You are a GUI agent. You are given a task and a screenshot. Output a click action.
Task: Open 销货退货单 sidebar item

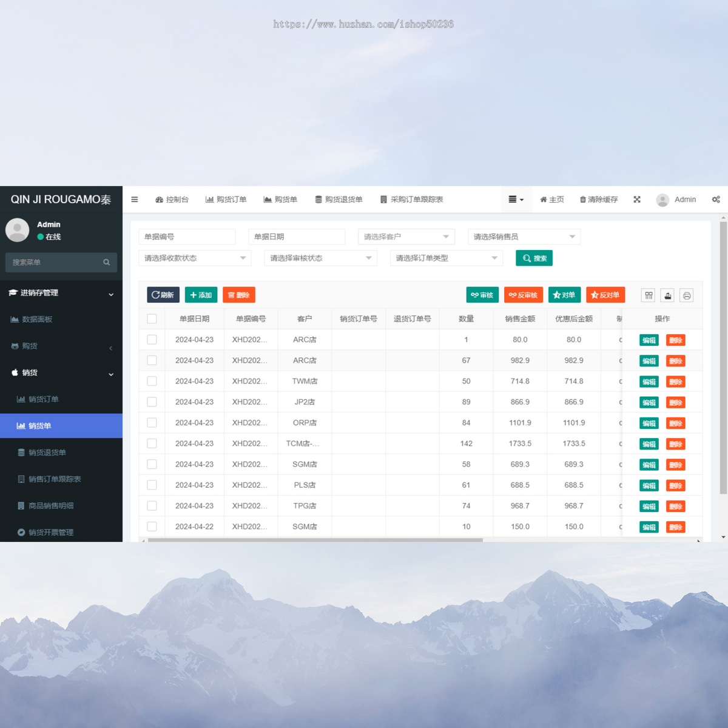pos(61,453)
